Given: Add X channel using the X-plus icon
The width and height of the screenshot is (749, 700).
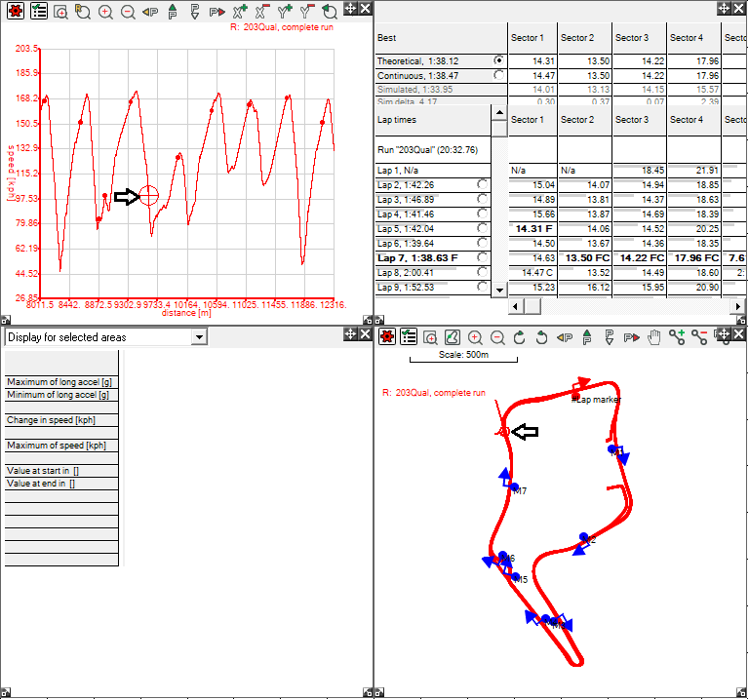Looking at the screenshot, I should [x=239, y=12].
